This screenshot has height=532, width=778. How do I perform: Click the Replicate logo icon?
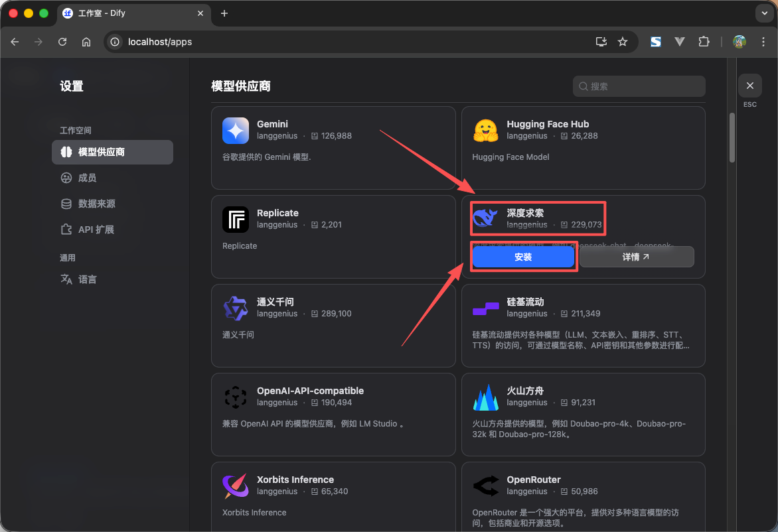pyautogui.click(x=236, y=220)
